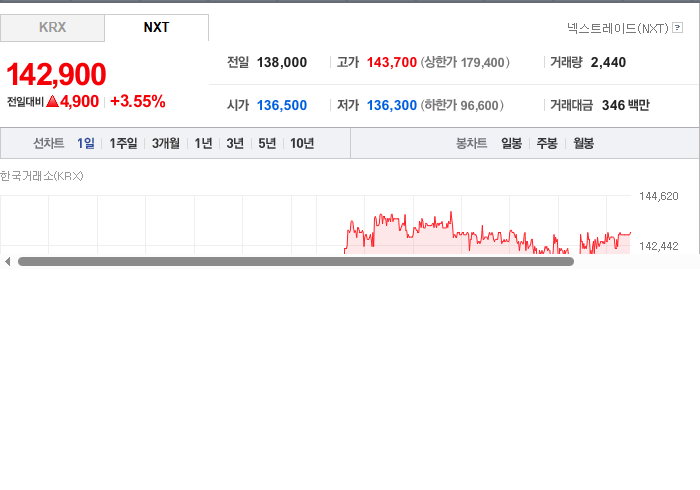Select the 3년 line chart period
This screenshot has height=490, width=700.
[235, 143]
